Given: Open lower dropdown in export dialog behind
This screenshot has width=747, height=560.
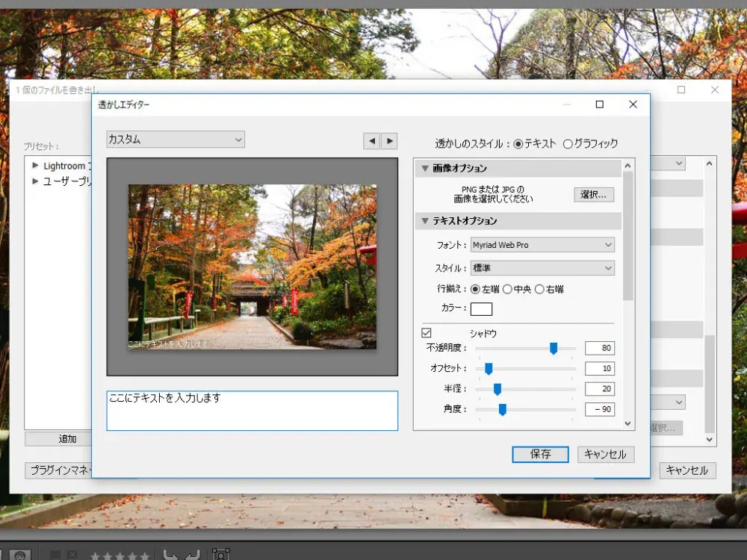Looking at the screenshot, I should [679, 402].
